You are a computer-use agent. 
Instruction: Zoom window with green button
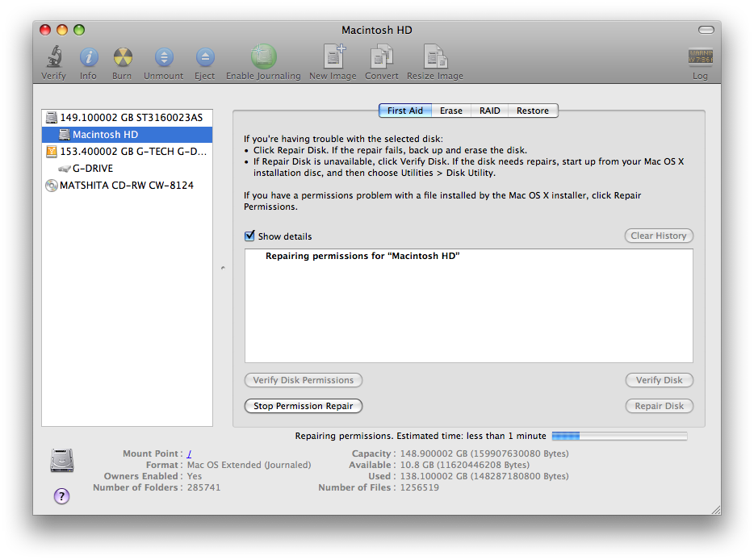(79, 30)
